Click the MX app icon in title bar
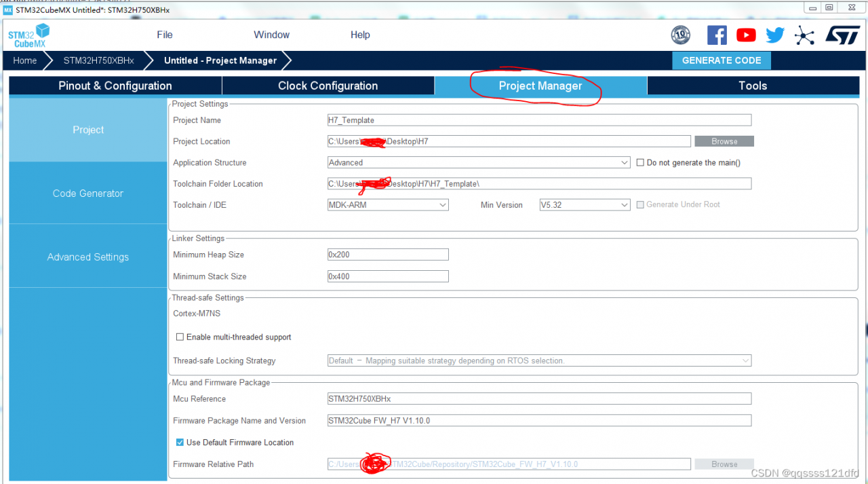868x484 pixels. point(8,10)
